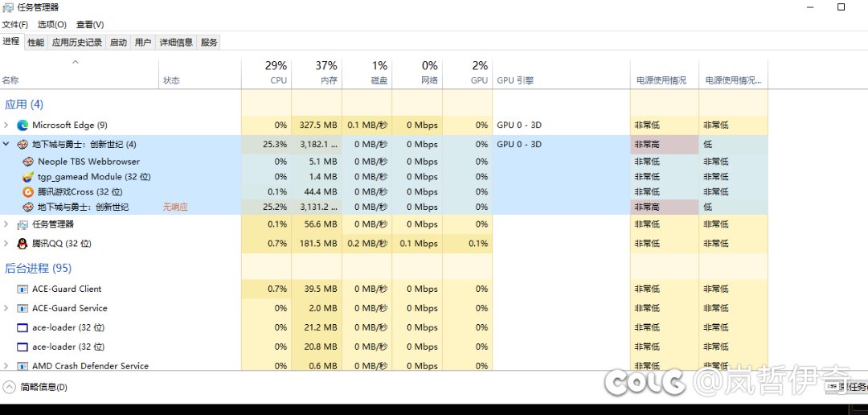Click the 腾讯游戏Cross process icon

click(x=28, y=192)
